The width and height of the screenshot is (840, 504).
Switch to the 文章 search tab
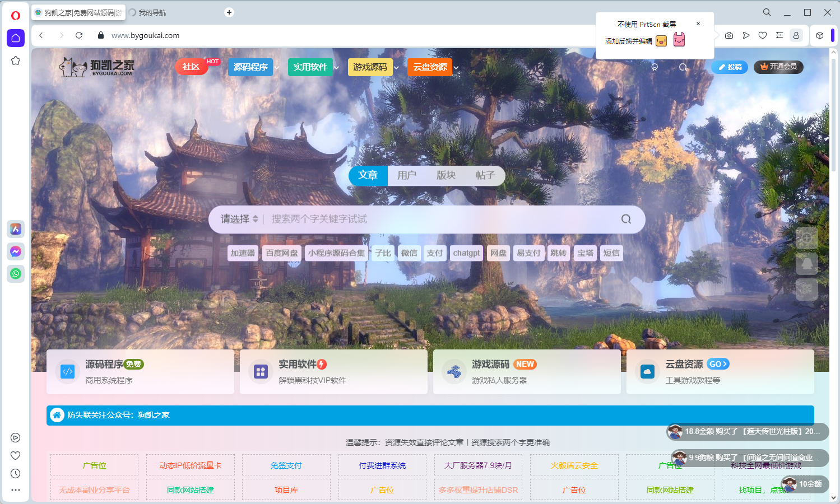tap(368, 175)
